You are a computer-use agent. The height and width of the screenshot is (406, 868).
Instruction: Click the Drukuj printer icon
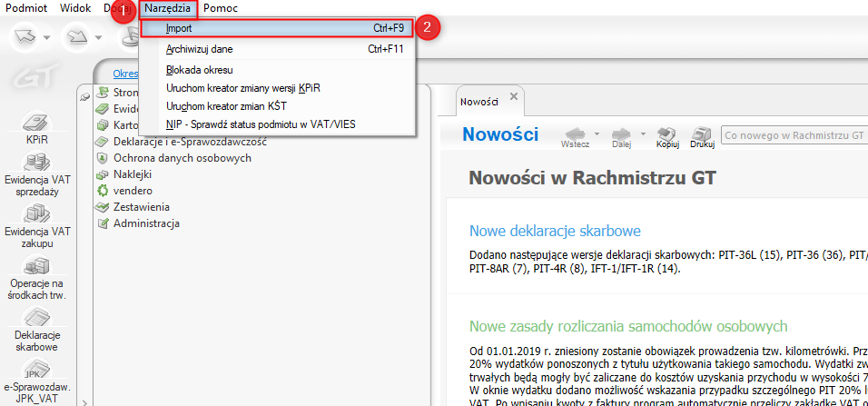pos(703,137)
